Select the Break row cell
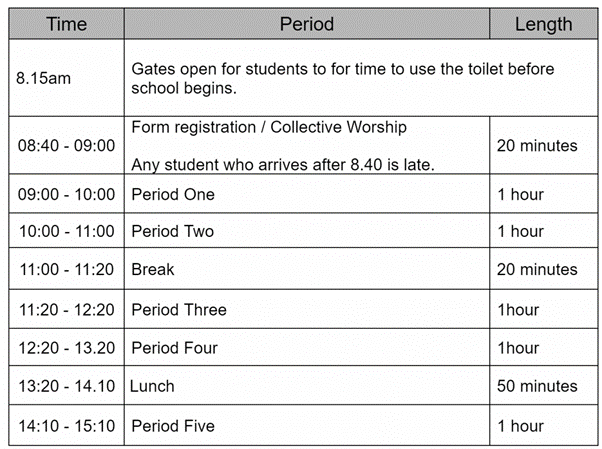Viewport: 602px width, 449px height. 153,269
